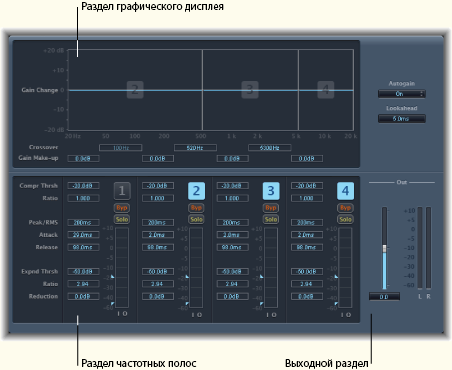Viewport: 452px width, 370px height.
Task: Click band 1 Compr Thrsh value field
Action: [83, 186]
